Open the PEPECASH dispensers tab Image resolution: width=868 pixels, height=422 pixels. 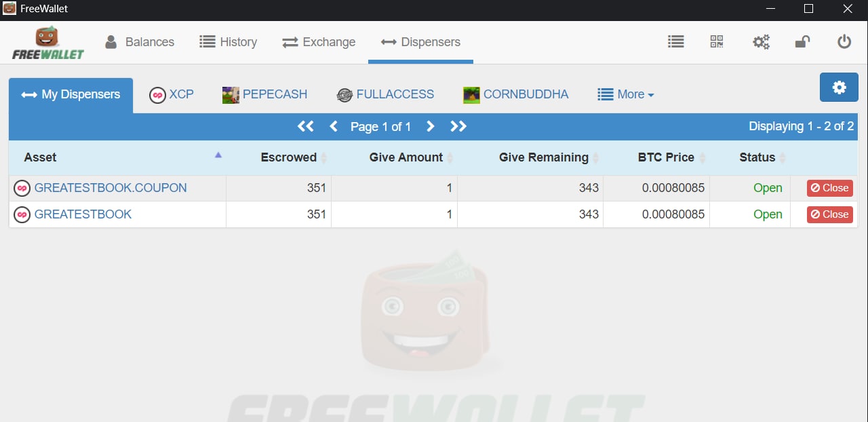click(x=264, y=94)
